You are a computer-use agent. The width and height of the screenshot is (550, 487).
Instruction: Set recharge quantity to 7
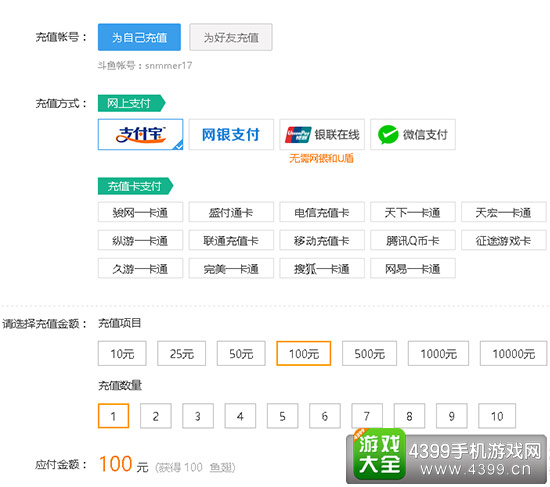tap(367, 416)
